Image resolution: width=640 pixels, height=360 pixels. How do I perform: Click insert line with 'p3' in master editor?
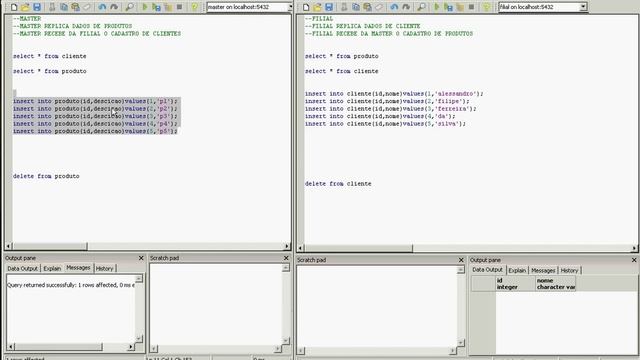pos(96,116)
